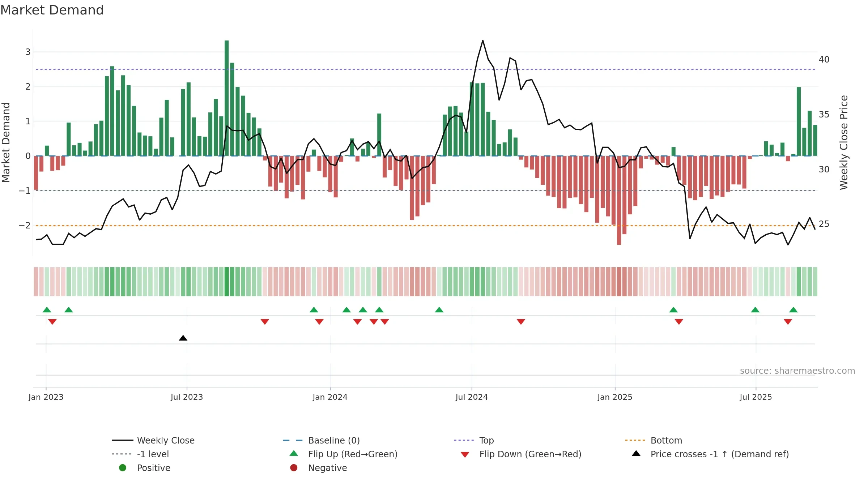Click the tallest green demand bar above 3
The image size is (868, 488).
click(x=227, y=98)
